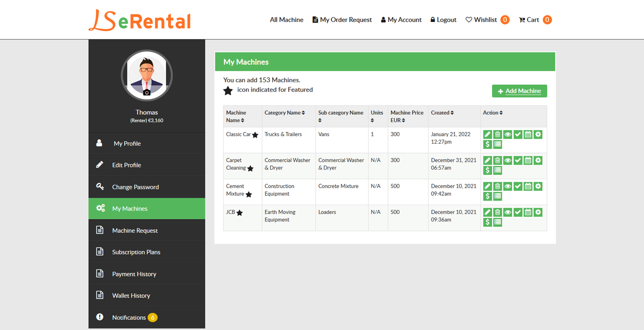Click the camera icon on the profile photo

click(147, 93)
